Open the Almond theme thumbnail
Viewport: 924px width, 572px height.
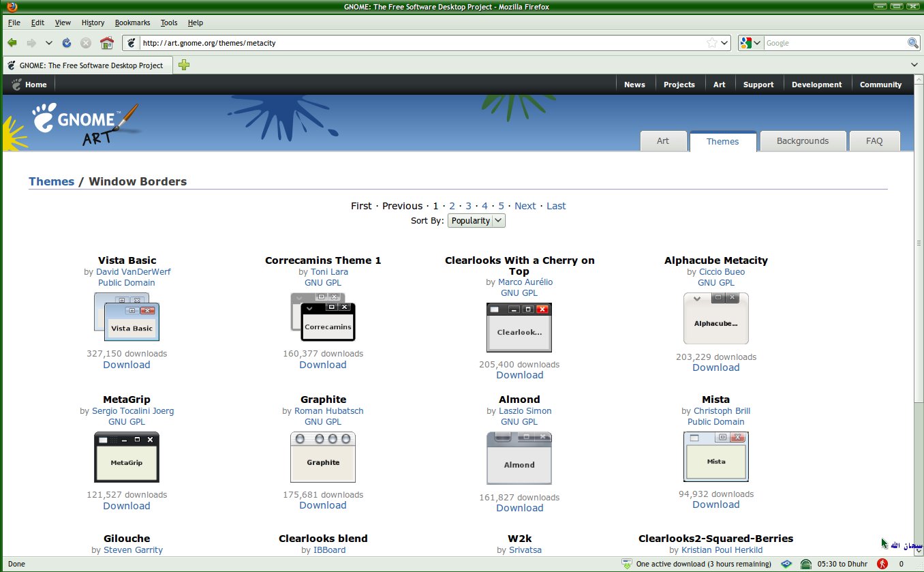tap(519, 457)
